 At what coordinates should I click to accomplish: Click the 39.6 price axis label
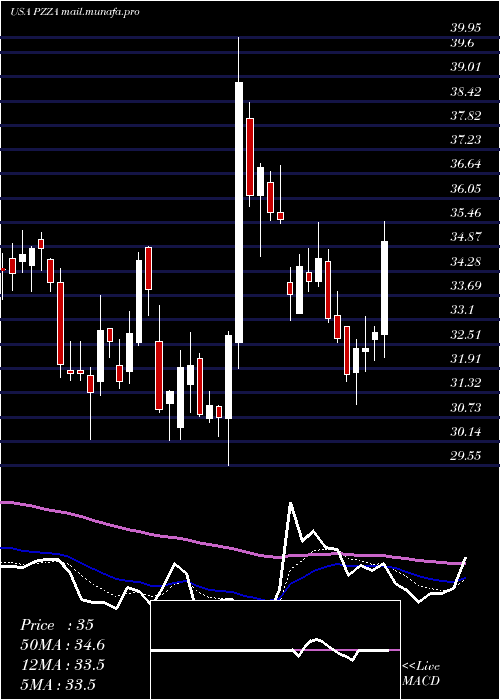click(462, 43)
